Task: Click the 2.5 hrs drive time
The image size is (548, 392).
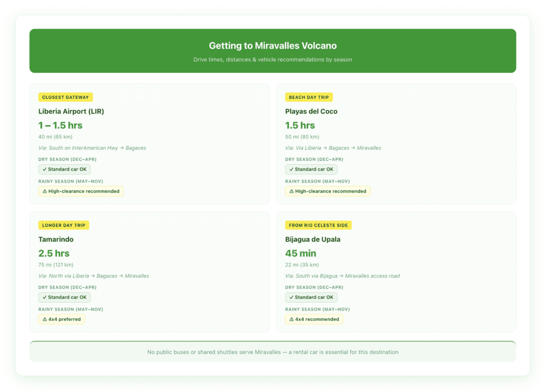Action: coord(54,253)
